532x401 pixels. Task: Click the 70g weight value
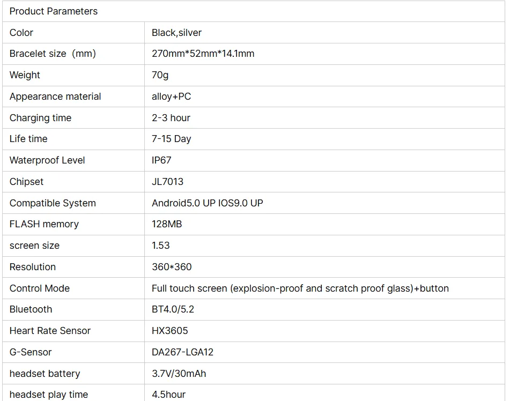pos(160,75)
